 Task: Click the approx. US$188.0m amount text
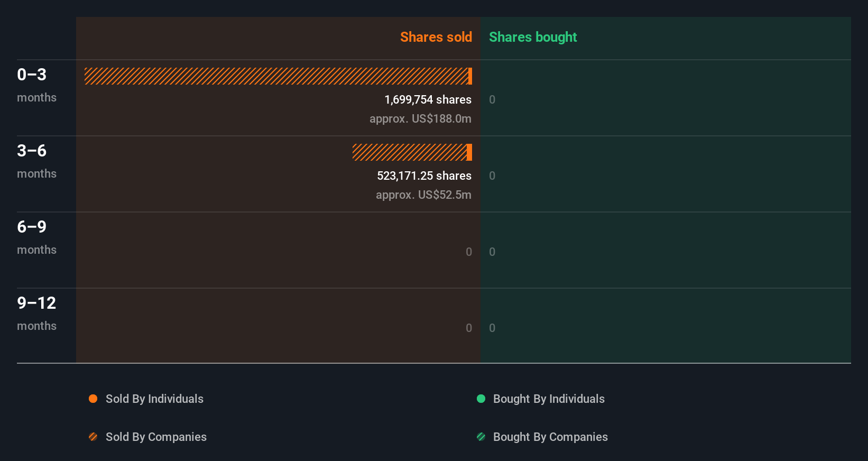coord(420,118)
